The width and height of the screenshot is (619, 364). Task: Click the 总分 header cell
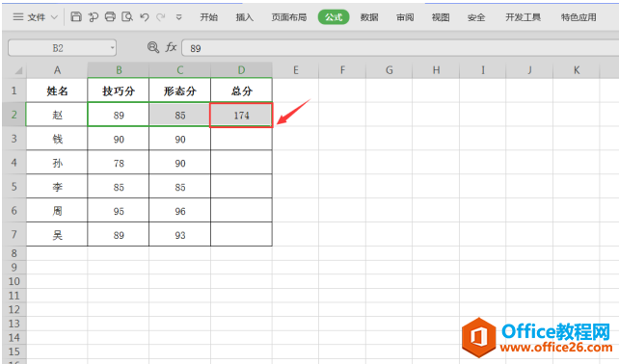point(241,91)
